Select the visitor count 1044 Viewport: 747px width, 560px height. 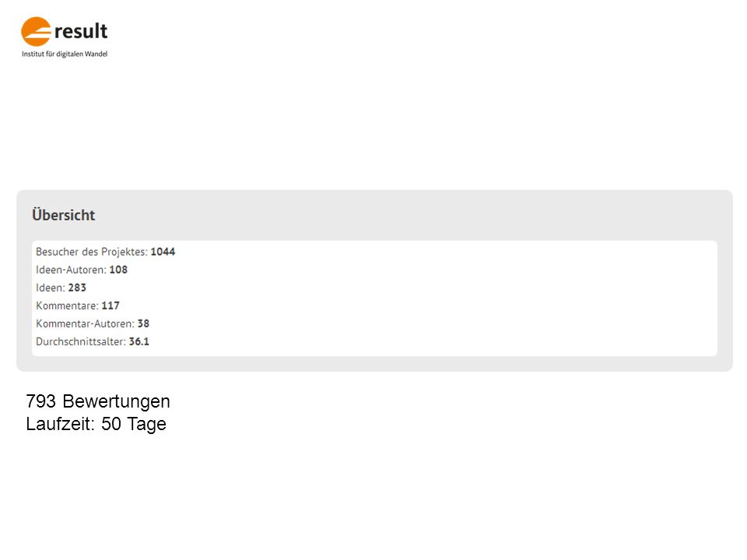(163, 252)
